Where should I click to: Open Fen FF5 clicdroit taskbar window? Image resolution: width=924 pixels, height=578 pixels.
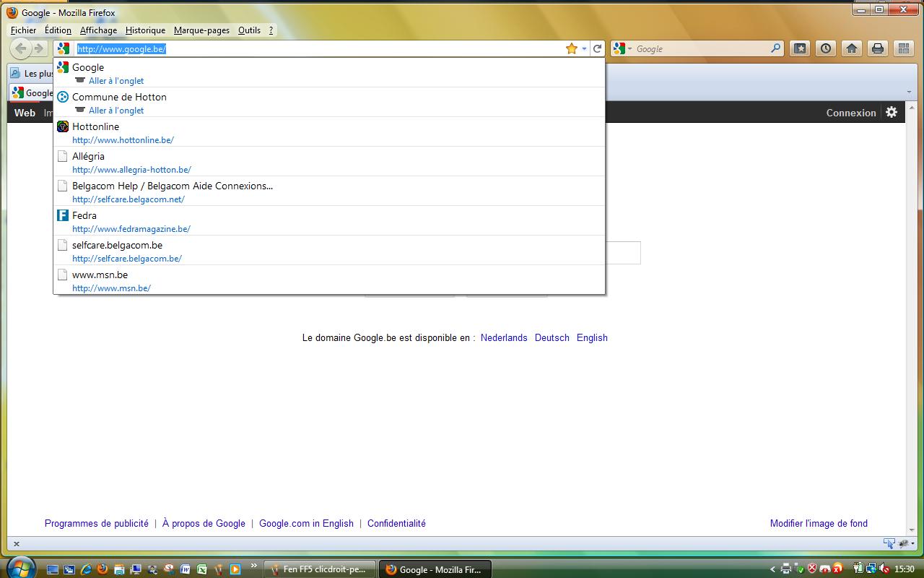pyautogui.click(x=320, y=569)
